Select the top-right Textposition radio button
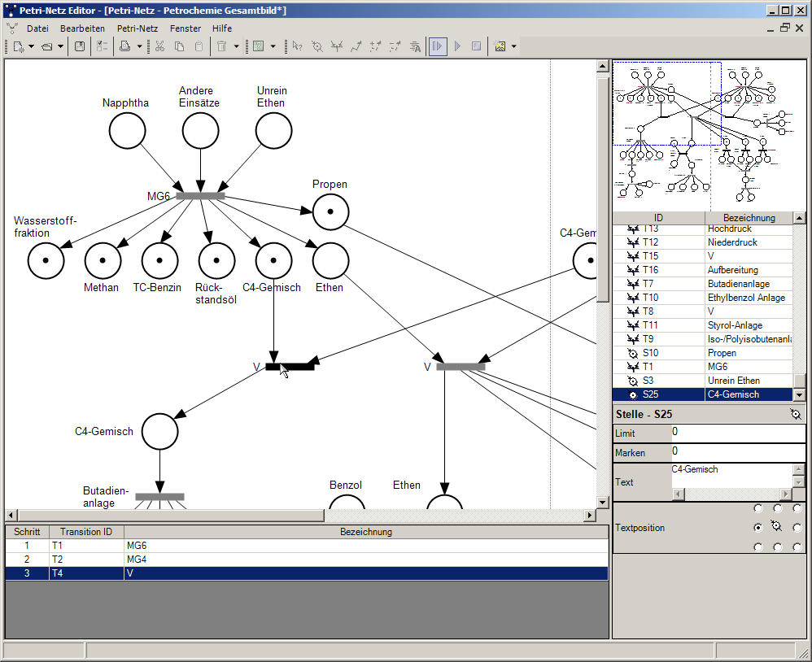The image size is (812, 662). pyautogui.click(x=797, y=508)
